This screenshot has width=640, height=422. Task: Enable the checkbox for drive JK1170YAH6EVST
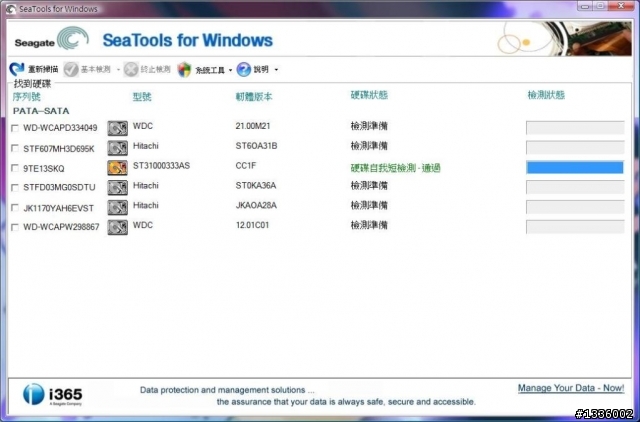[15, 208]
